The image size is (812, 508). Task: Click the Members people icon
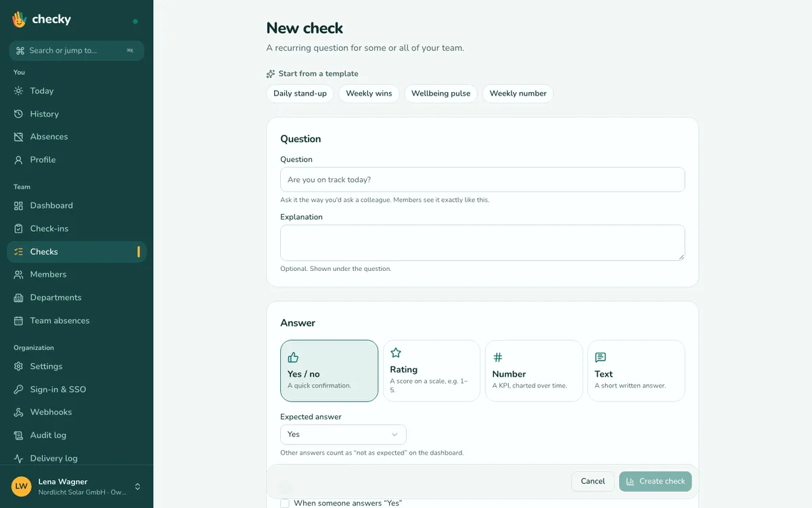(x=18, y=274)
